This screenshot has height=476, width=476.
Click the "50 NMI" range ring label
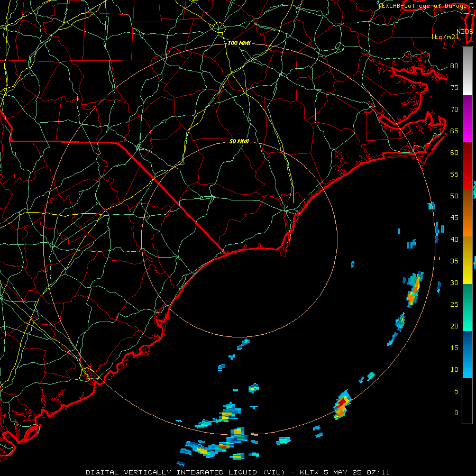point(239,141)
